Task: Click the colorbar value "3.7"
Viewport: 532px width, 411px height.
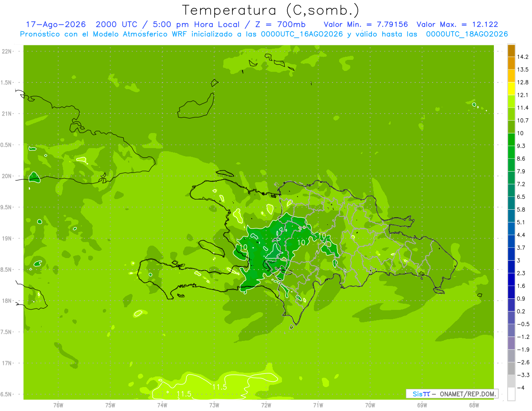Action: [x=521, y=248]
